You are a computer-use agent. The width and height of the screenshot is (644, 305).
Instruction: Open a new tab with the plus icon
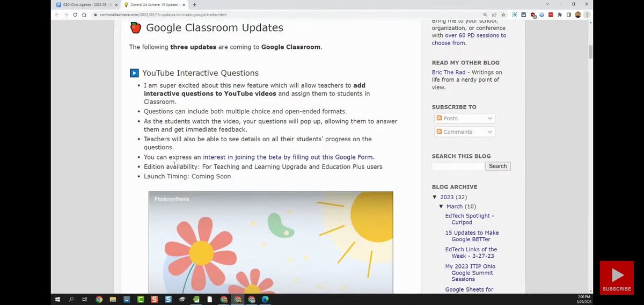pyautogui.click(x=194, y=4)
